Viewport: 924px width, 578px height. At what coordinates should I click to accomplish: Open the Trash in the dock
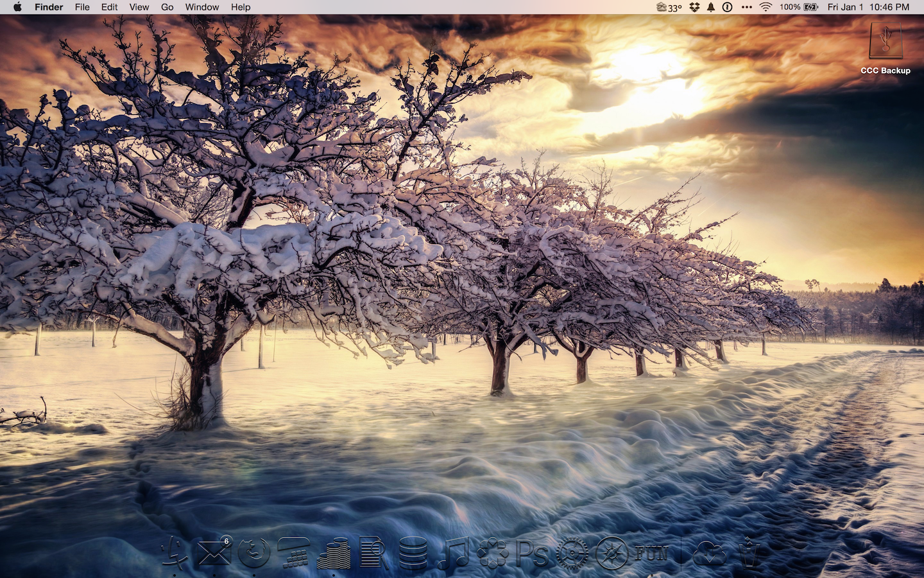click(750, 552)
